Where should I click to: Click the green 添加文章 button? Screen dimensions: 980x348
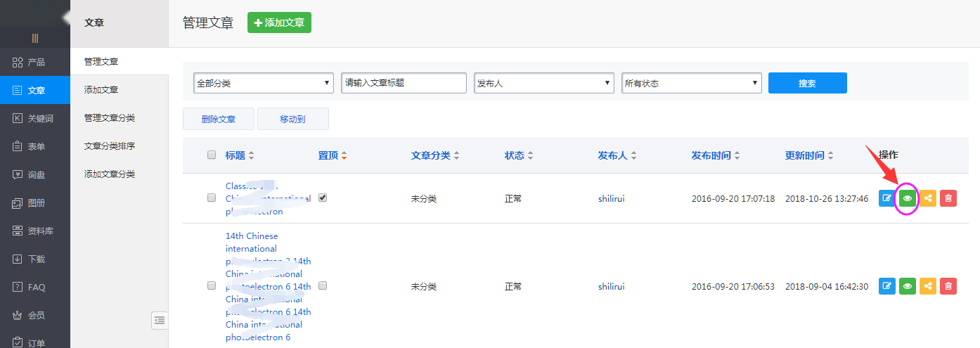279,22
